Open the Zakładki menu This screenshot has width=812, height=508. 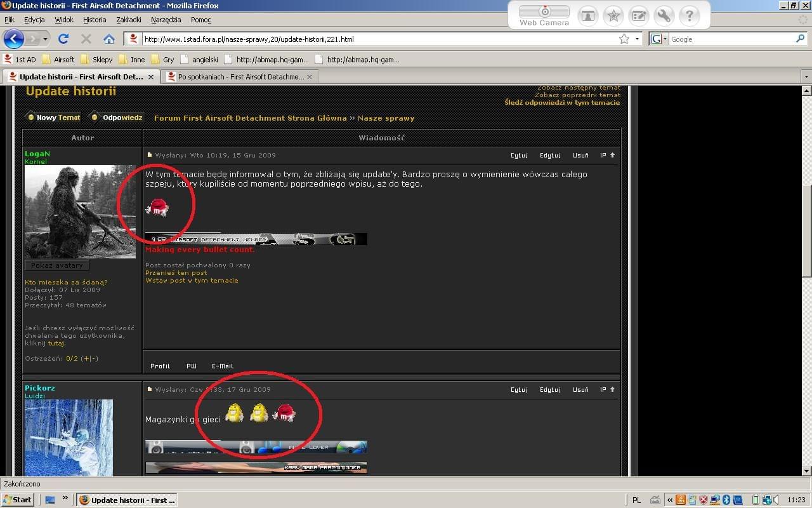click(x=129, y=20)
